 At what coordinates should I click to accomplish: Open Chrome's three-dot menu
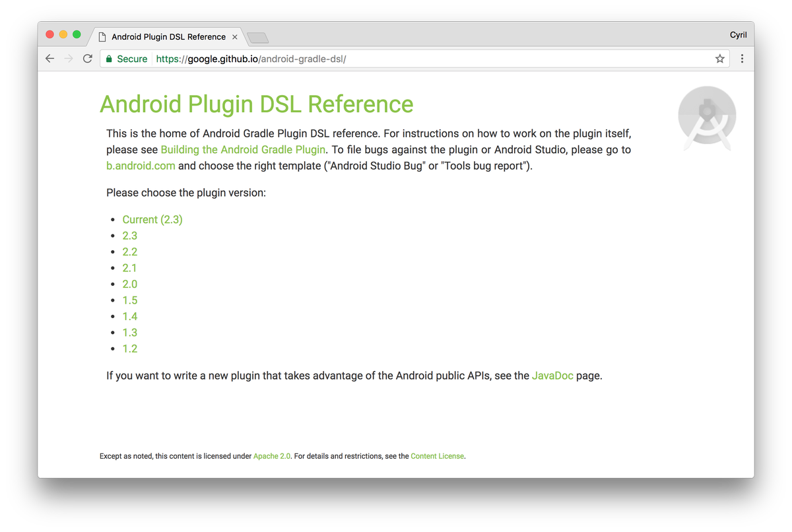[x=742, y=59]
